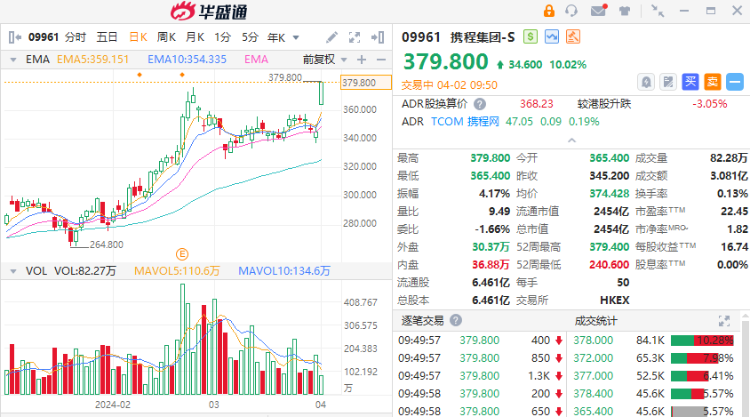Click the MAVOL10:134.6万 label

(x=284, y=271)
